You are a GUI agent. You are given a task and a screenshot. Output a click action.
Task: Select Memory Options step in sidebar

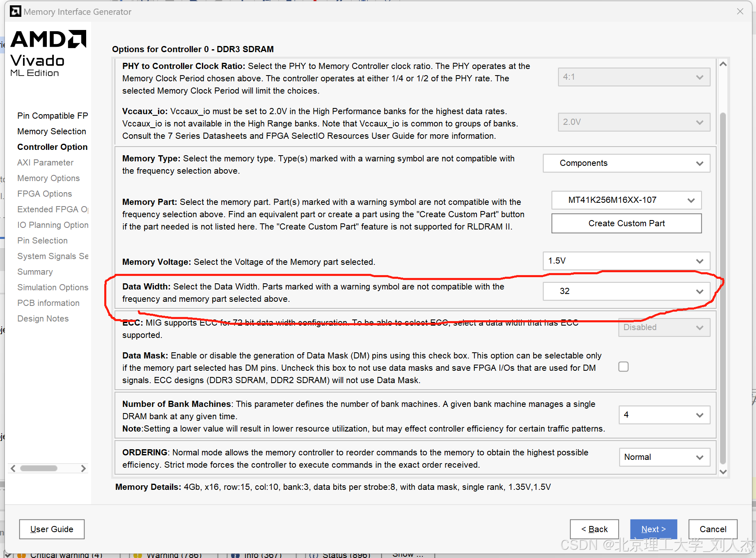point(48,178)
